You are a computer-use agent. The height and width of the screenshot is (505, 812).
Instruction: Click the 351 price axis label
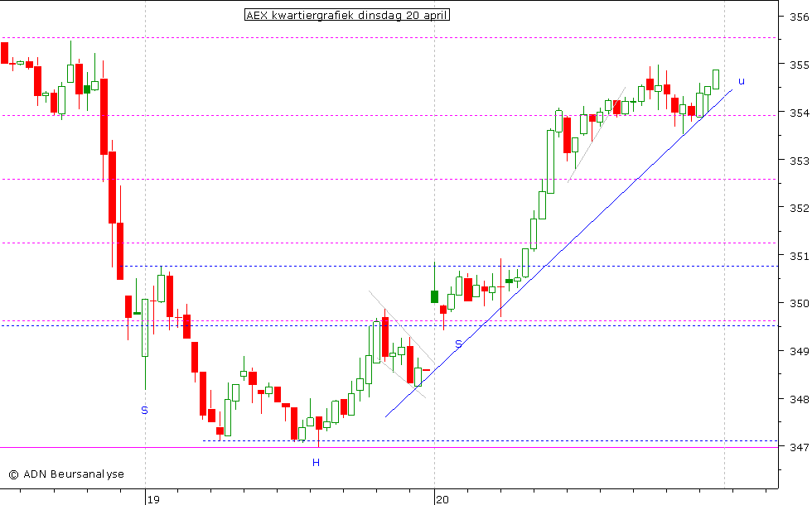[799, 256]
